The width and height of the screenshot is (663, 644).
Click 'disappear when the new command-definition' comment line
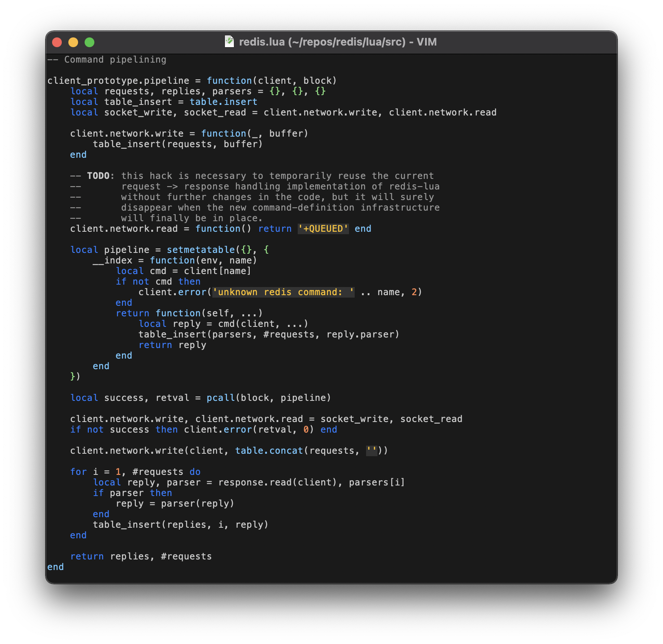(255, 208)
